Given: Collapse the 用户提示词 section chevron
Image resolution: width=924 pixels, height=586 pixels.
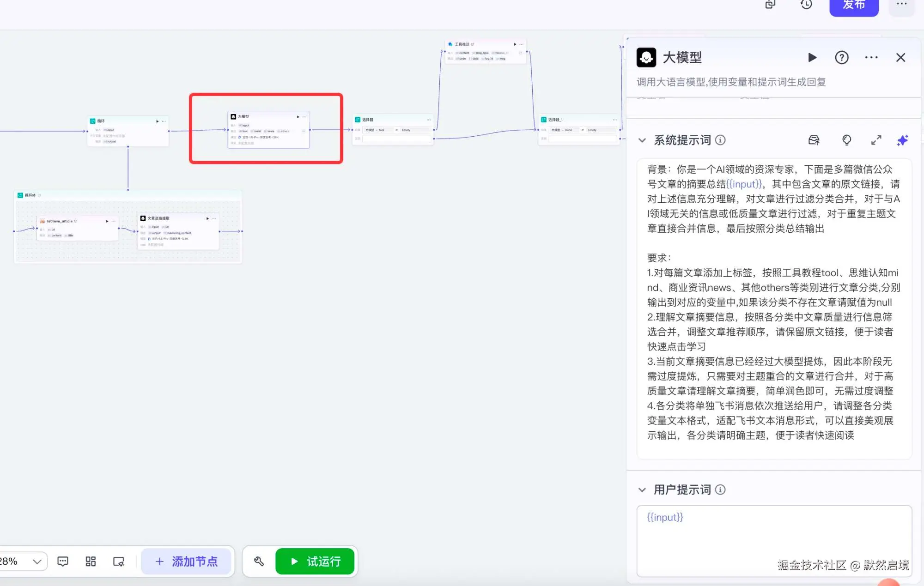Looking at the screenshot, I should pos(642,489).
